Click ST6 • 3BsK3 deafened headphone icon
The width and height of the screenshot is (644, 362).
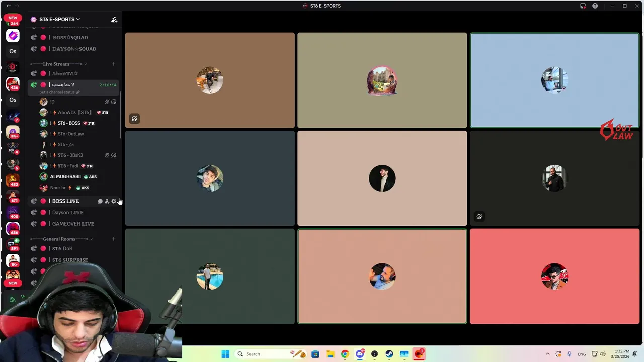[114, 155]
